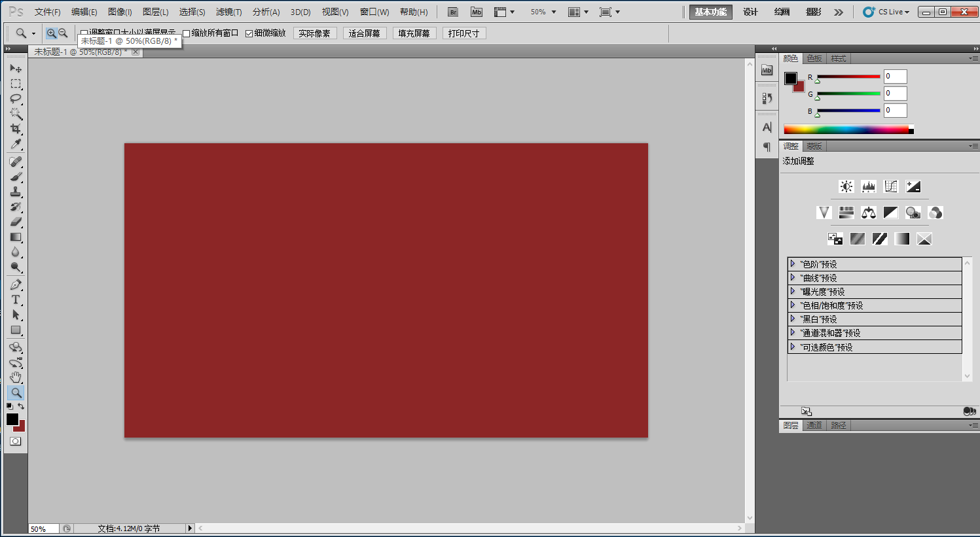Select the Lasso tool
Screen dimensions: 980x537
point(16,99)
